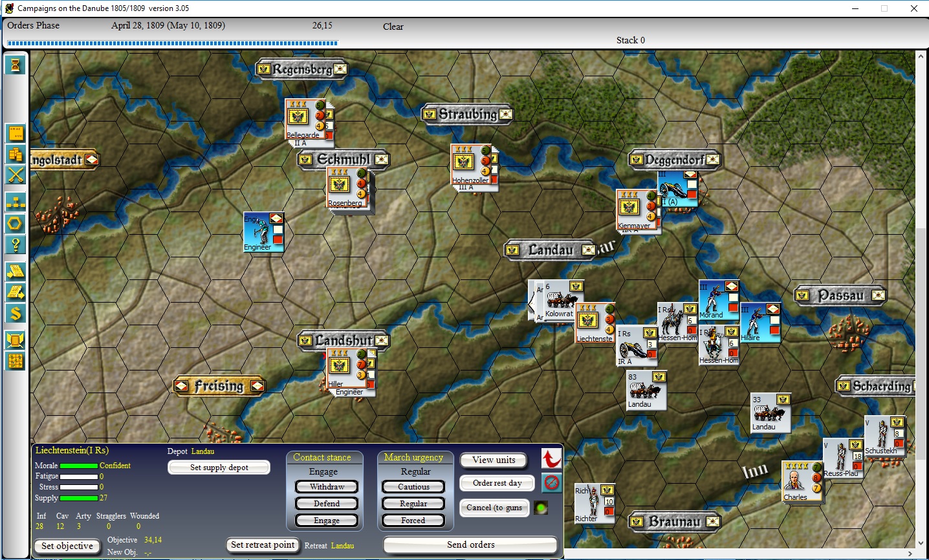Click the green Supply bar
This screenshot has height=560, width=929.
pos(79,498)
